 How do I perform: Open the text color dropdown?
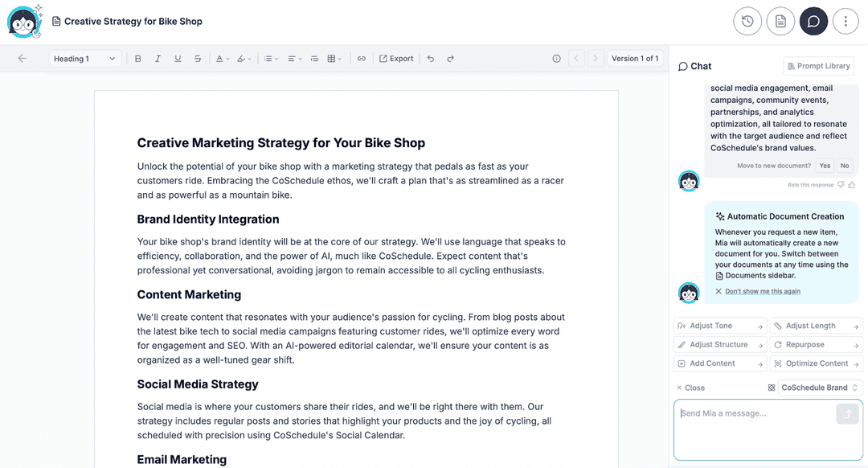(x=223, y=58)
